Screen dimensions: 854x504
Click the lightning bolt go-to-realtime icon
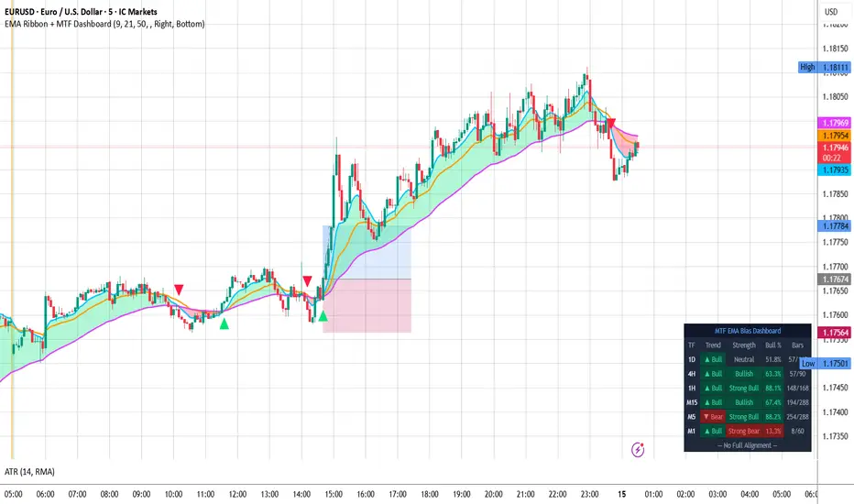coord(638,450)
